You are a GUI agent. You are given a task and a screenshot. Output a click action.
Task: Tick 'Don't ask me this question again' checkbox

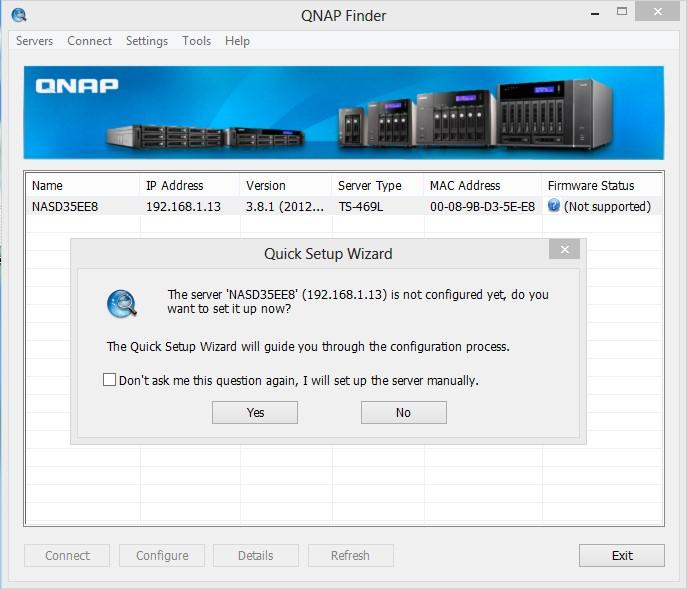point(109,379)
